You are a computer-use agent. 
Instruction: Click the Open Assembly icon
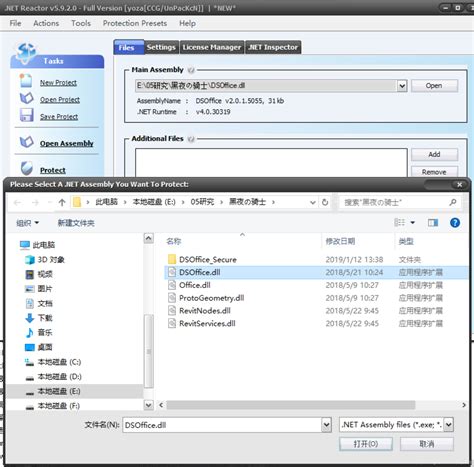(27, 142)
